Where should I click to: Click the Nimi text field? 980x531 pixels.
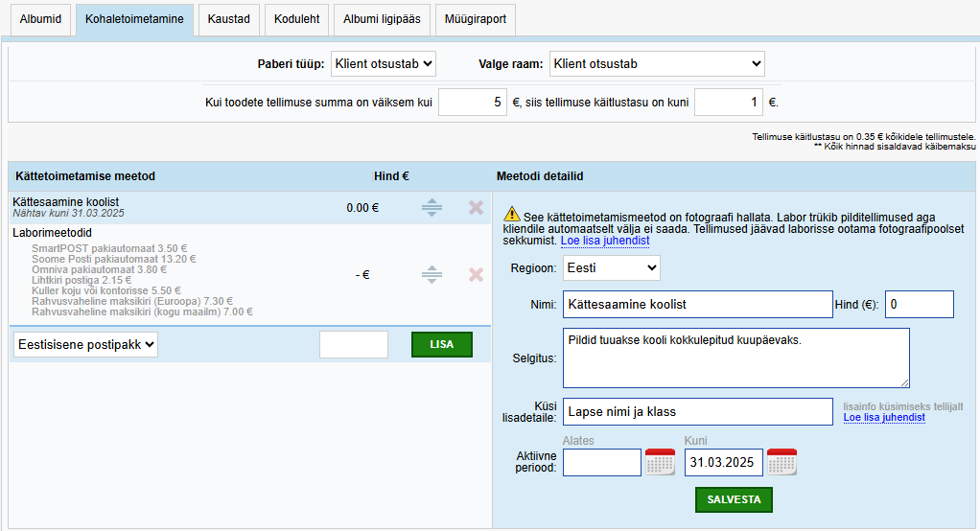697,305
